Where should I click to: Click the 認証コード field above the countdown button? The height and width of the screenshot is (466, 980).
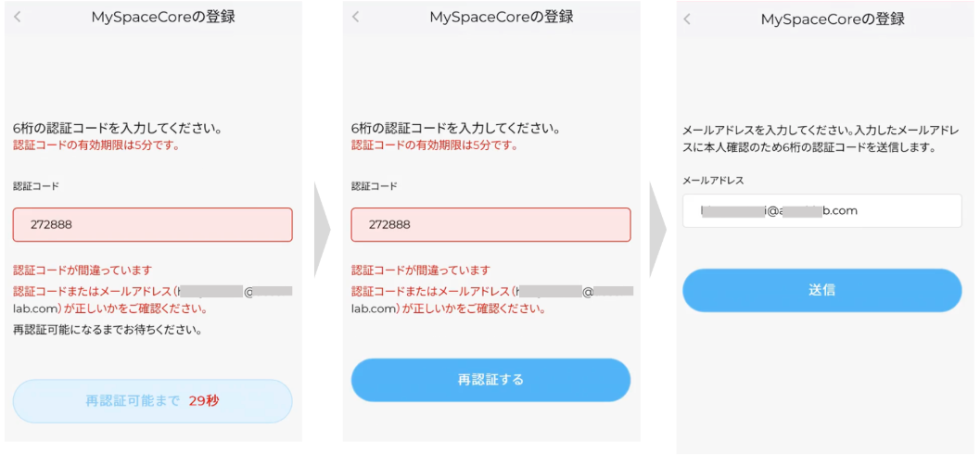[152, 224]
